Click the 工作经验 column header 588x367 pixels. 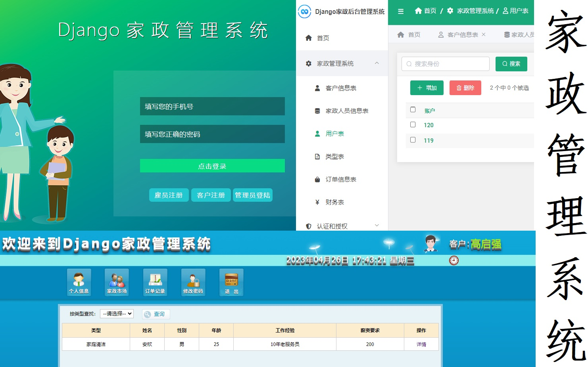click(x=285, y=330)
